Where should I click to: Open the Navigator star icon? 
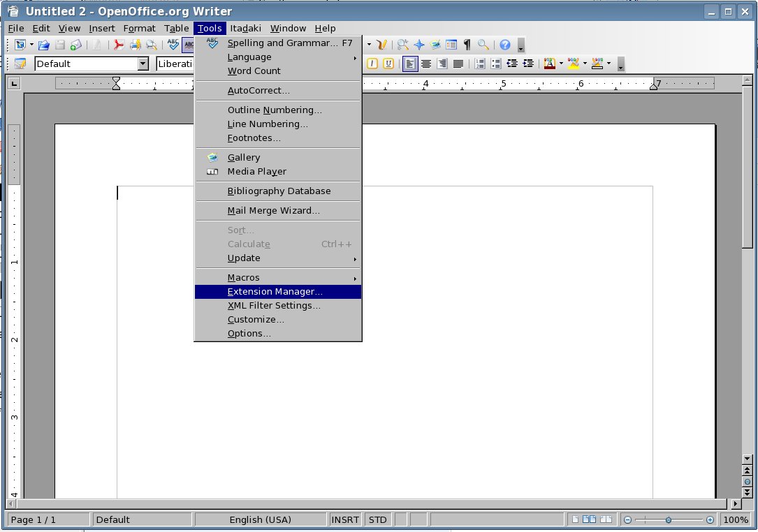click(x=419, y=45)
